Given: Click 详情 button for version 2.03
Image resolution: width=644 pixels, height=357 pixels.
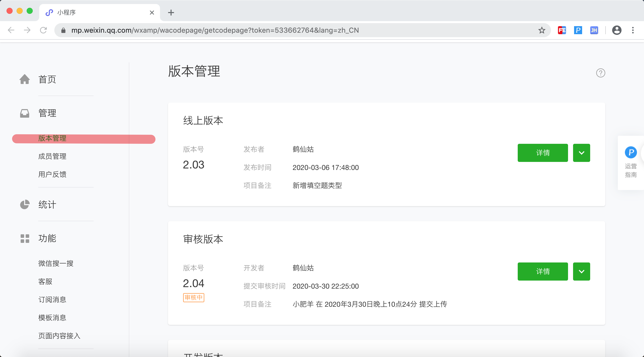Looking at the screenshot, I should (543, 153).
